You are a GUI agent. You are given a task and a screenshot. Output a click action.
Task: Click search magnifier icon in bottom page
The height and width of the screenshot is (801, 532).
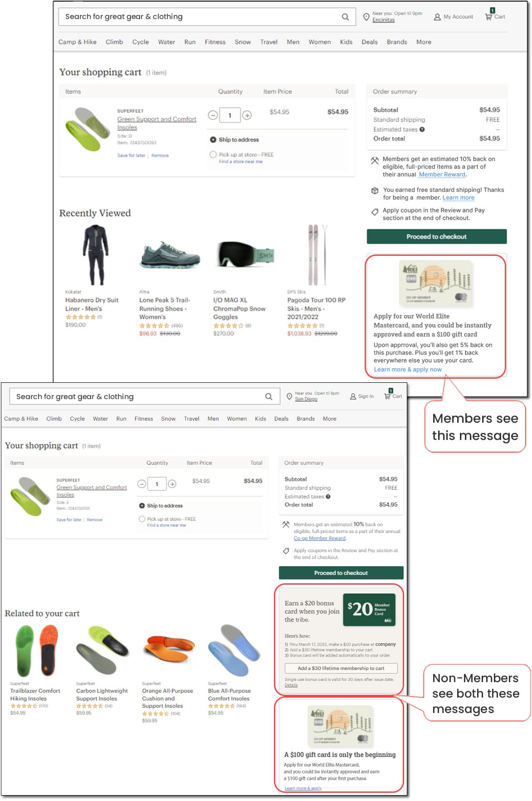(x=268, y=396)
